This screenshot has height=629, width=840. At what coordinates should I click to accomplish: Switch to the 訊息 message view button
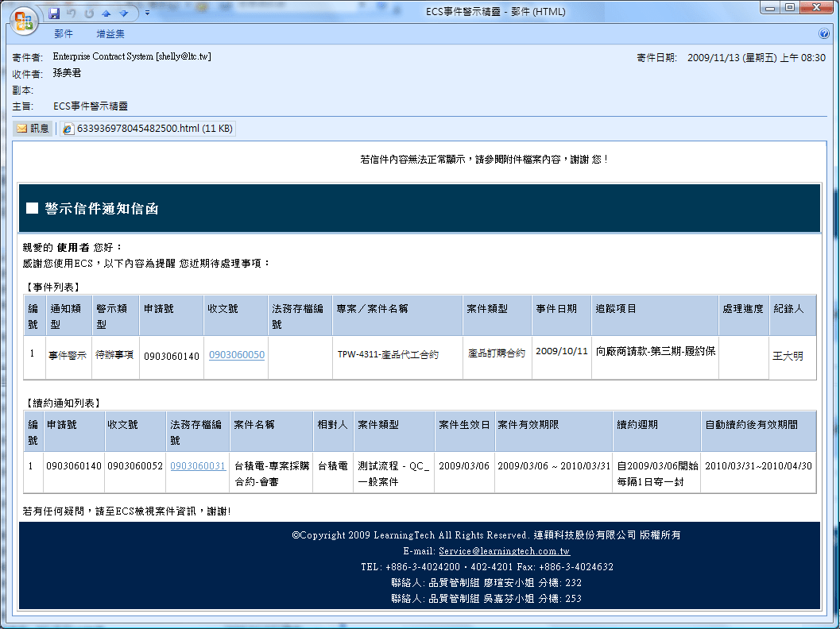coord(33,129)
